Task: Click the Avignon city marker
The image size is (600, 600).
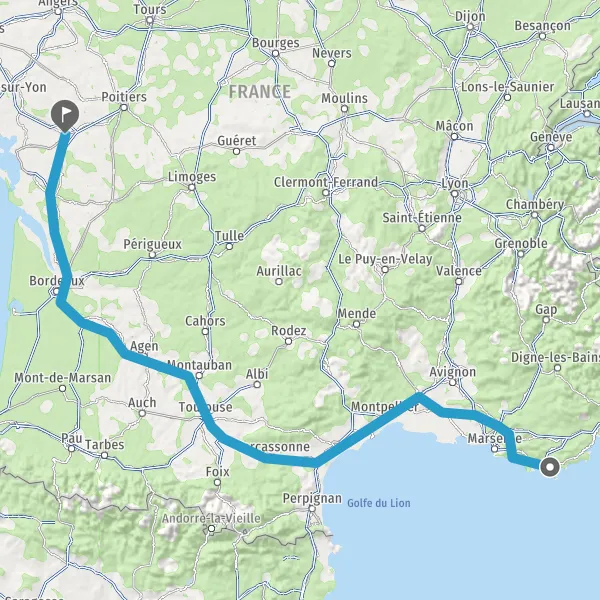Action: point(453,382)
